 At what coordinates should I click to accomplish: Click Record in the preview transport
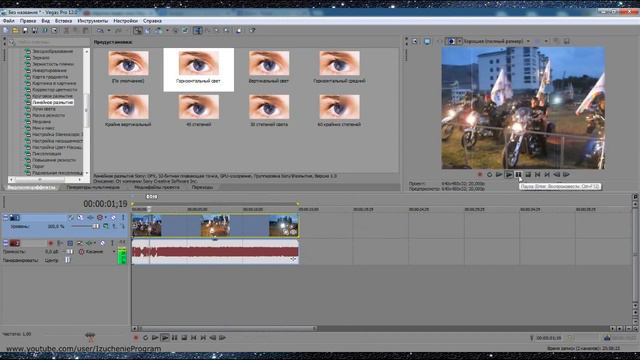(x=480, y=175)
